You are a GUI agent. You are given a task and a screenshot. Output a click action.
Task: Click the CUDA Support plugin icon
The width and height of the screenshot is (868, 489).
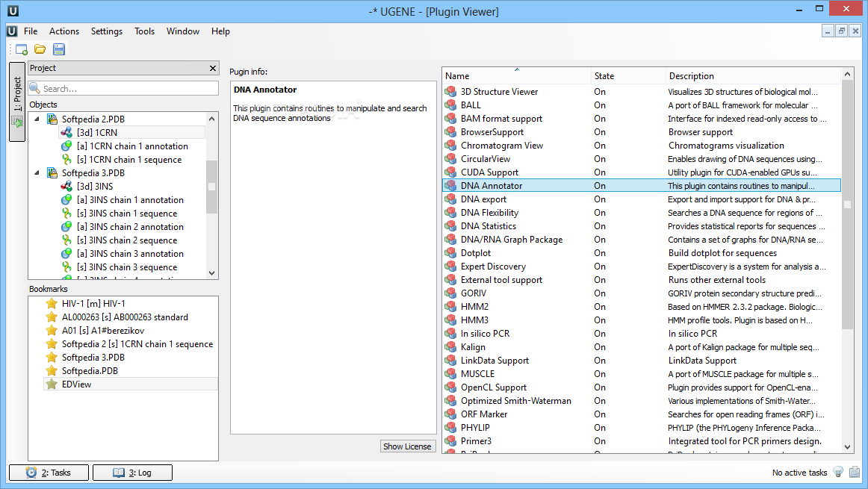pyautogui.click(x=451, y=172)
